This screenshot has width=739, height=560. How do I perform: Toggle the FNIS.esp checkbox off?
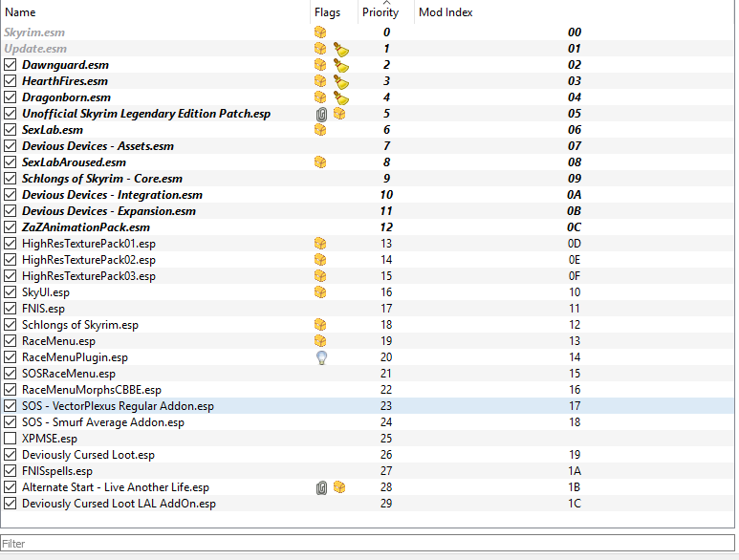tap(10, 309)
